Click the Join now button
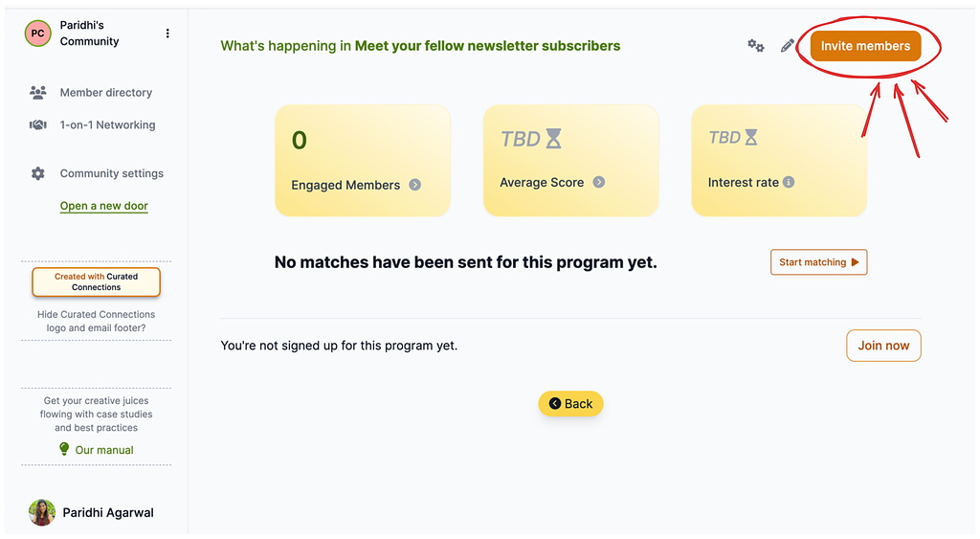 pyautogui.click(x=883, y=346)
